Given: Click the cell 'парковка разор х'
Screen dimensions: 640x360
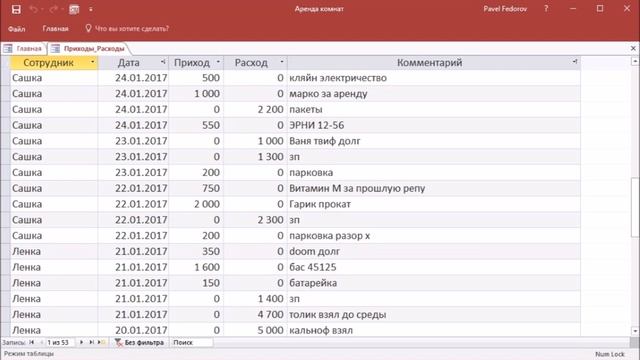Looking at the screenshot, I should pyautogui.click(x=434, y=236).
